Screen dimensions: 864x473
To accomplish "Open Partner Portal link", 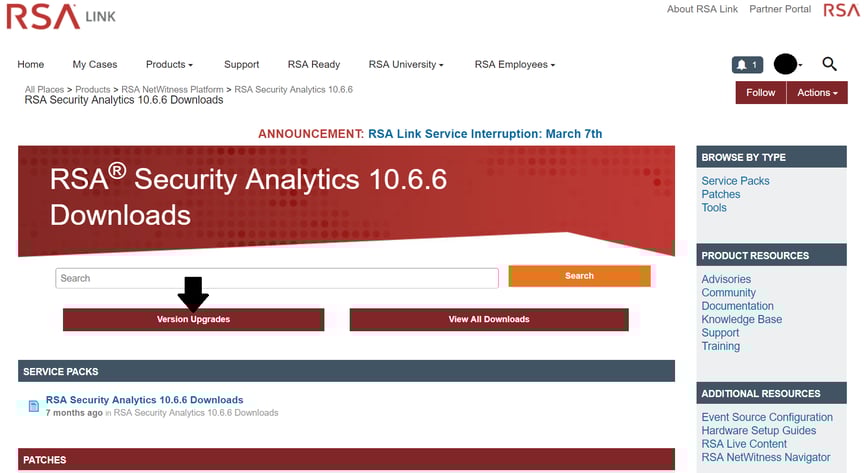I will coord(780,9).
